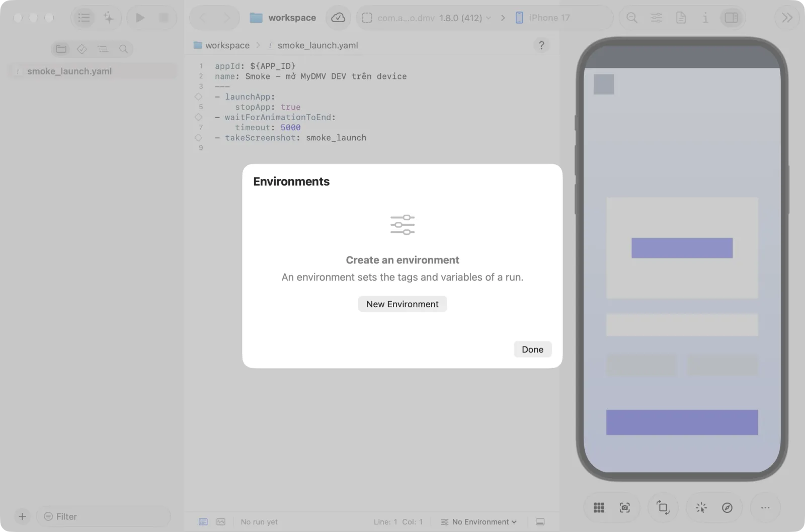Switch to the search navigator tab
The image size is (805, 532).
(x=123, y=49)
